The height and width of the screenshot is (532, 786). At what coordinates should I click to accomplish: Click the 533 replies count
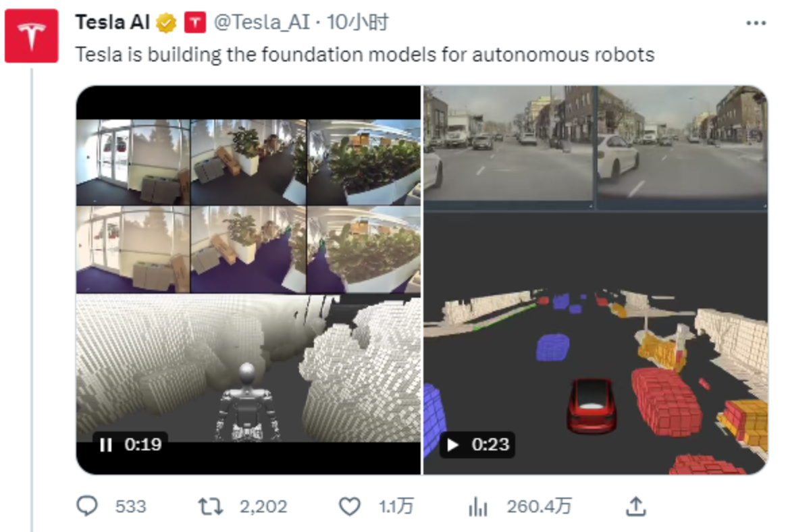click(x=130, y=506)
